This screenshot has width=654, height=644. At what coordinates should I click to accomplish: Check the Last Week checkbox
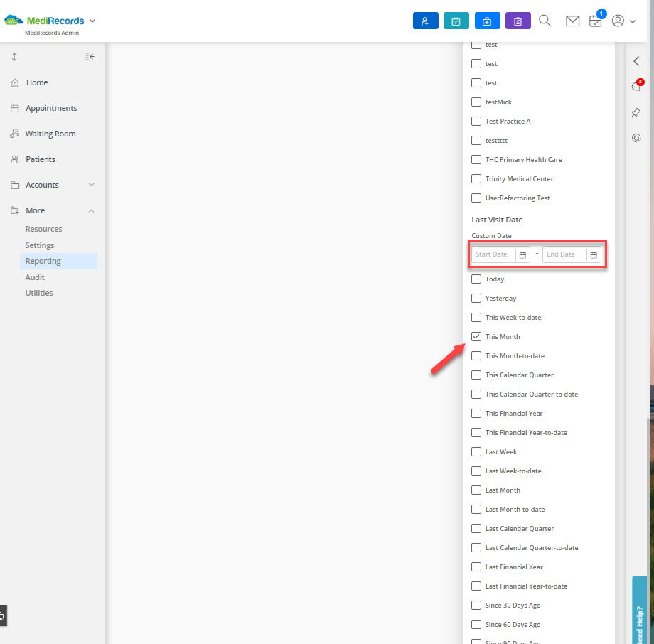pos(476,451)
